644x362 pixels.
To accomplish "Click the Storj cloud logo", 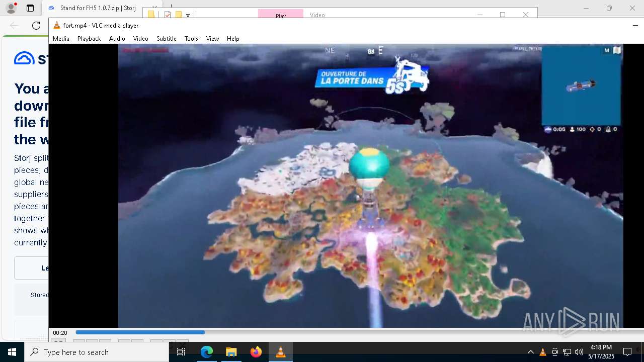I will pyautogui.click(x=24, y=58).
